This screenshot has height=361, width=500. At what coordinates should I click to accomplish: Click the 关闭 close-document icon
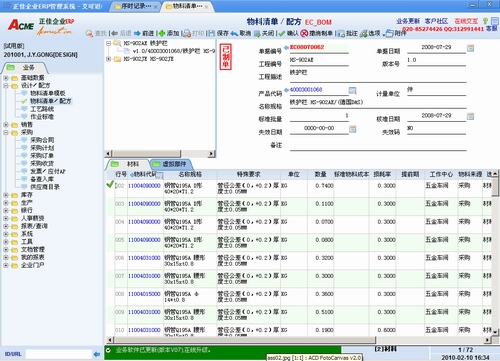tap(257, 33)
